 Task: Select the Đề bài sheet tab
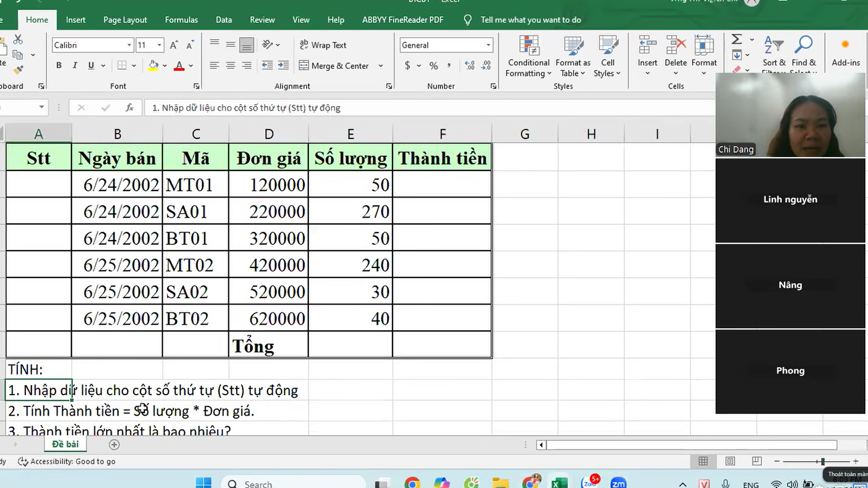tap(65, 444)
